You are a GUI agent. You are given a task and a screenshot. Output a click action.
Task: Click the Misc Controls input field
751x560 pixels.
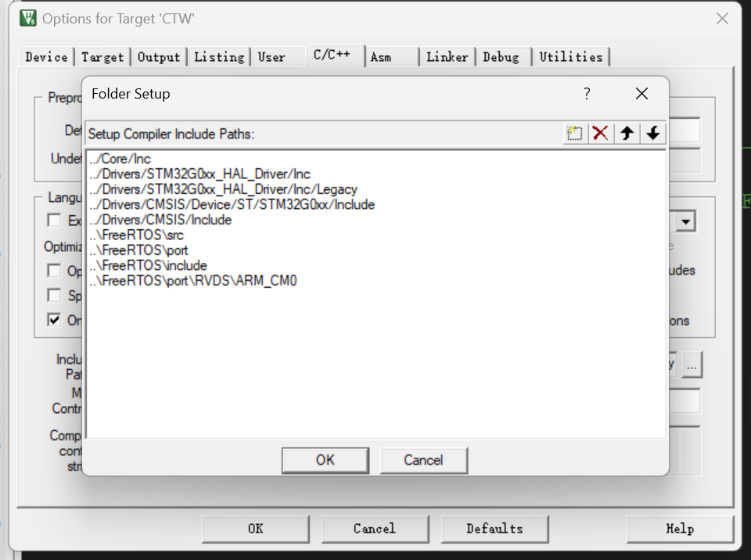point(684,401)
